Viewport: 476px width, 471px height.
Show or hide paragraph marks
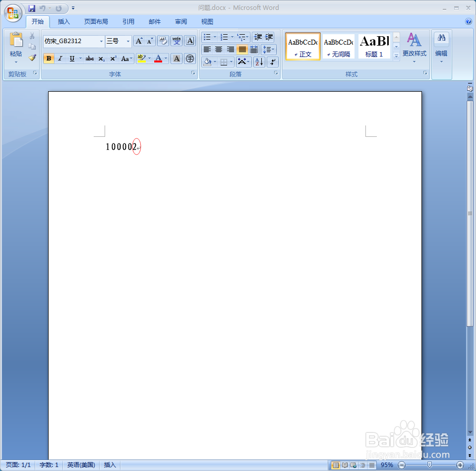[x=273, y=62]
